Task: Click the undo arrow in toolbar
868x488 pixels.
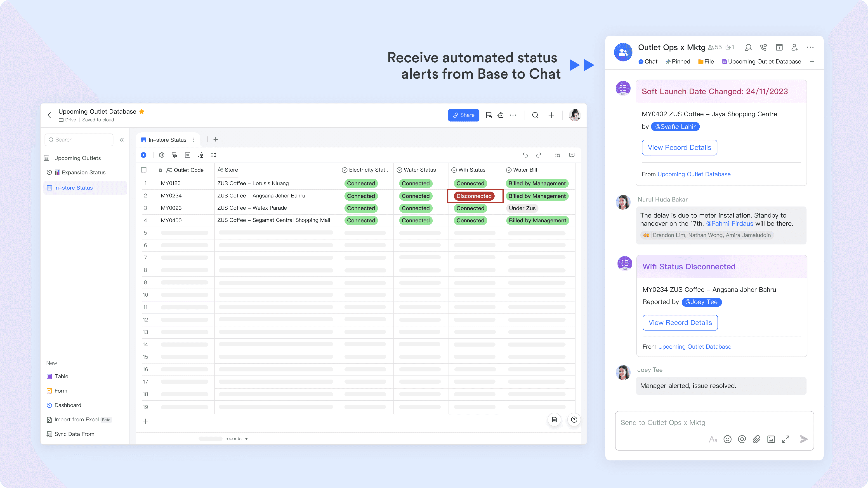Action: click(525, 155)
